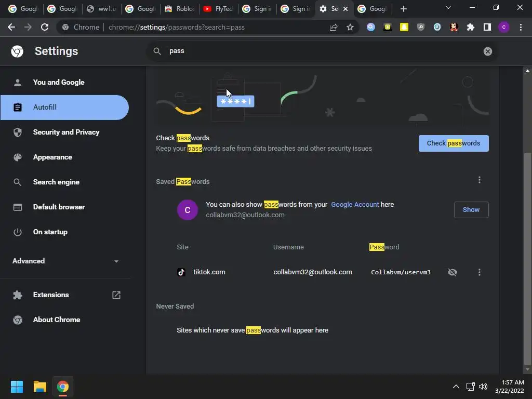Screen dimensions: 532x399
Task: Click the Check passwords button
Action: (x=454, y=143)
